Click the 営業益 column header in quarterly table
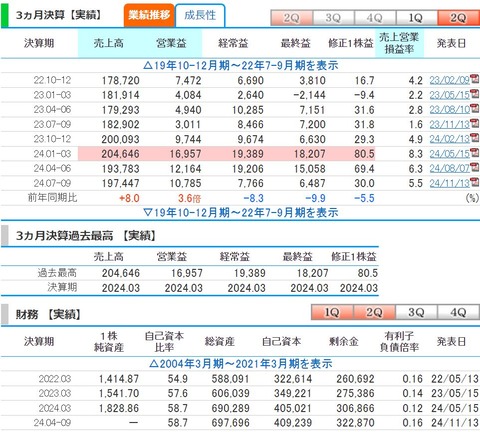The image size is (480, 432). point(171,43)
